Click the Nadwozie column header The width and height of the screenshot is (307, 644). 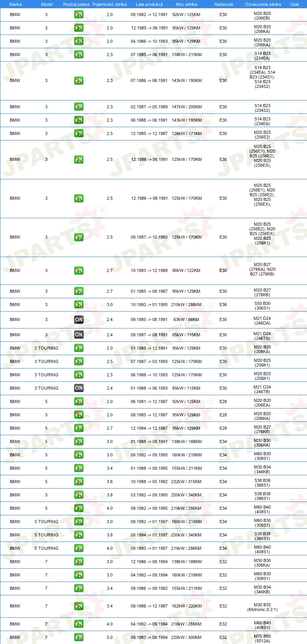pyautogui.click(x=224, y=4)
